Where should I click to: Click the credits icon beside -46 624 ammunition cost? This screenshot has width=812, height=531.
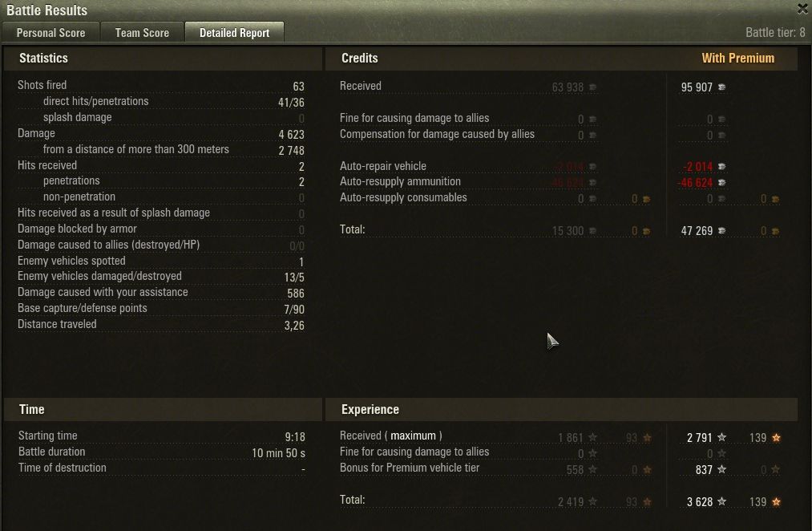coord(721,182)
